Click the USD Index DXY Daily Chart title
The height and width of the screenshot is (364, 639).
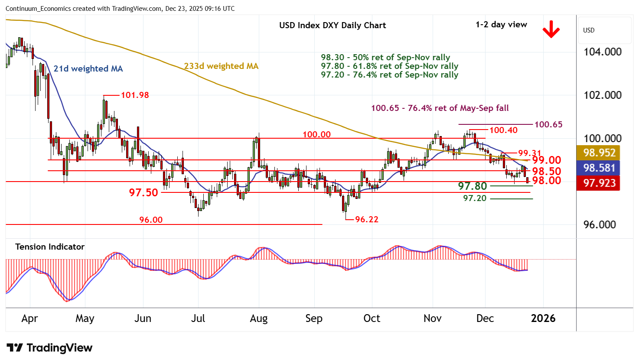coord(332,25)
